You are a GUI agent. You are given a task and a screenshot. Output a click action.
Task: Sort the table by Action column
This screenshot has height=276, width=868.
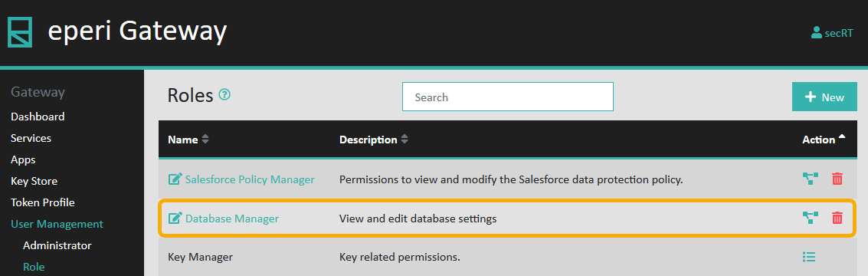coord(824,140)
